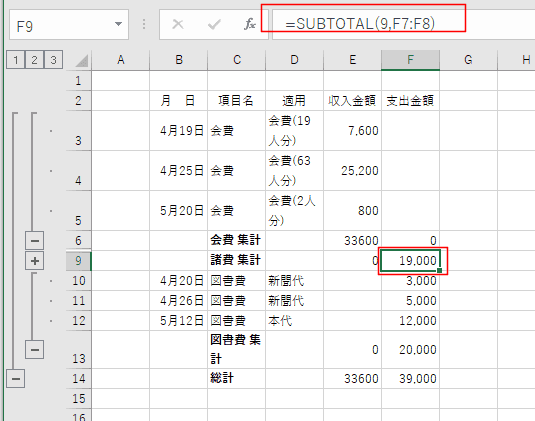Click the Insert Function fx icon
Viewport: 535px width, 421px height.
250,24
